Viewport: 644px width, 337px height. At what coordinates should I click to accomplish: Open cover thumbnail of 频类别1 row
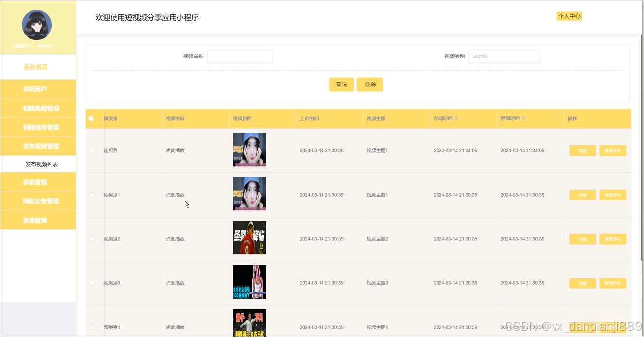click(249, 194)
